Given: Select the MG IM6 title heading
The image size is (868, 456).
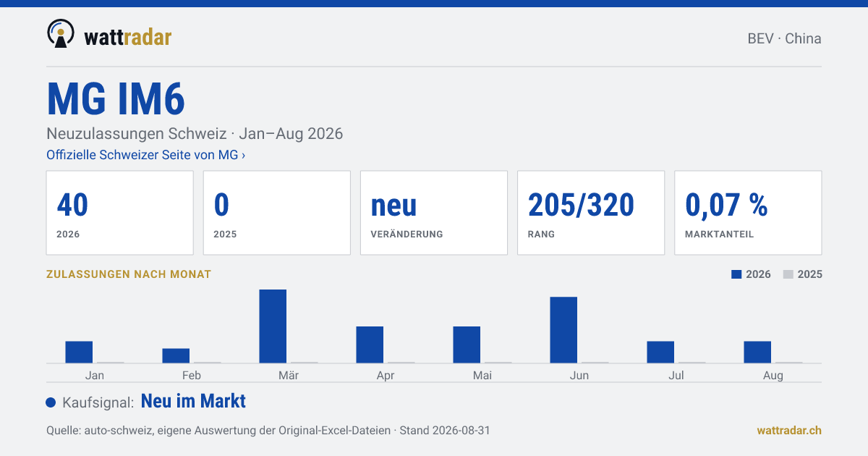Looking at the screenshot, I should click(116, 99).
